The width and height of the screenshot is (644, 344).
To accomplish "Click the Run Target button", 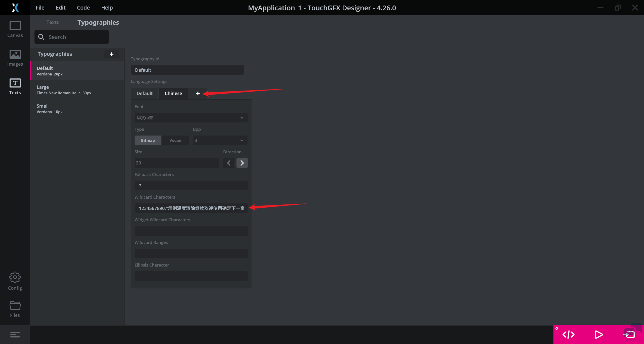I will point(629,334).
